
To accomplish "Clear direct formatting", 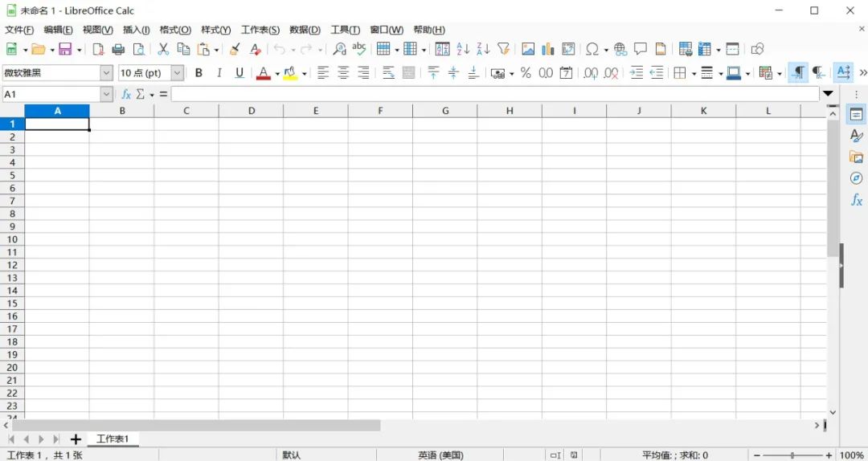I will click(x=256, y=49).
